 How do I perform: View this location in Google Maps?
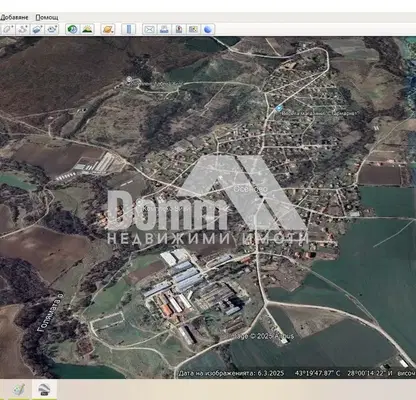(193, 29)
